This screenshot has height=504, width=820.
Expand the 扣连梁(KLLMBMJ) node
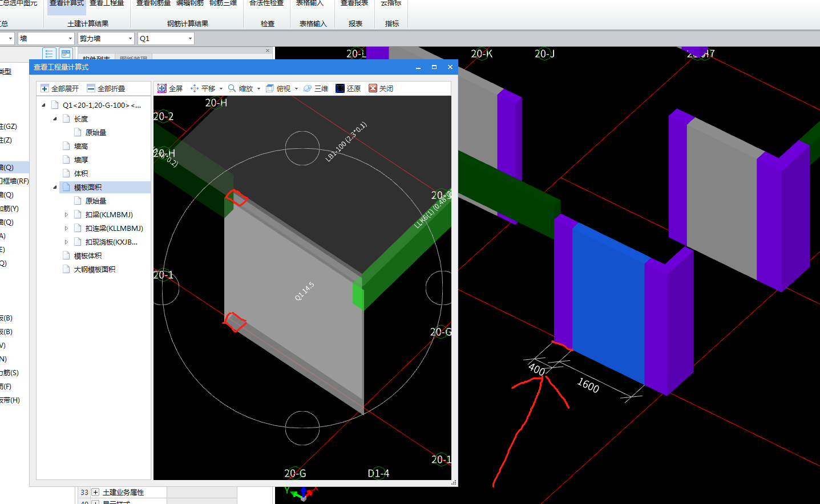[x=67, y=229]
